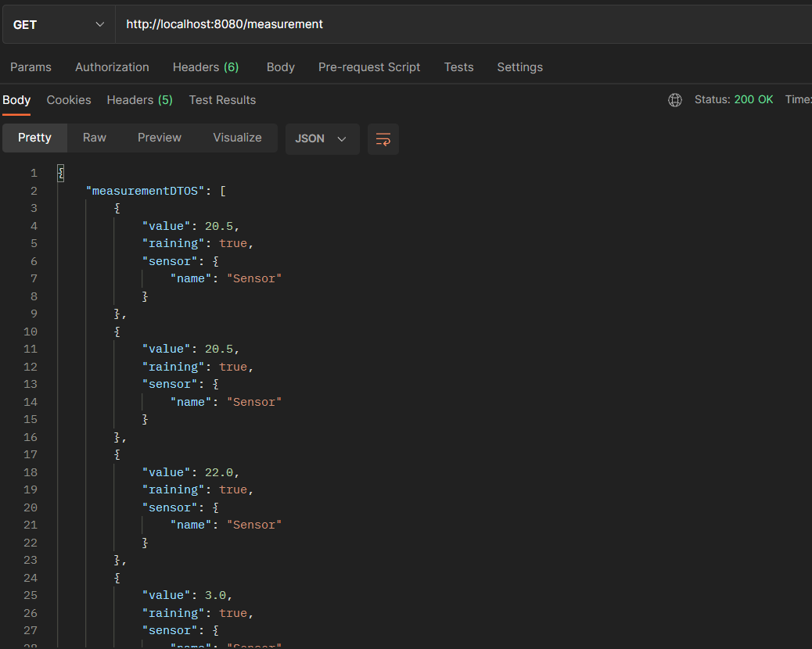
Task: Switch to the Authorization tab
Action: 112,67
